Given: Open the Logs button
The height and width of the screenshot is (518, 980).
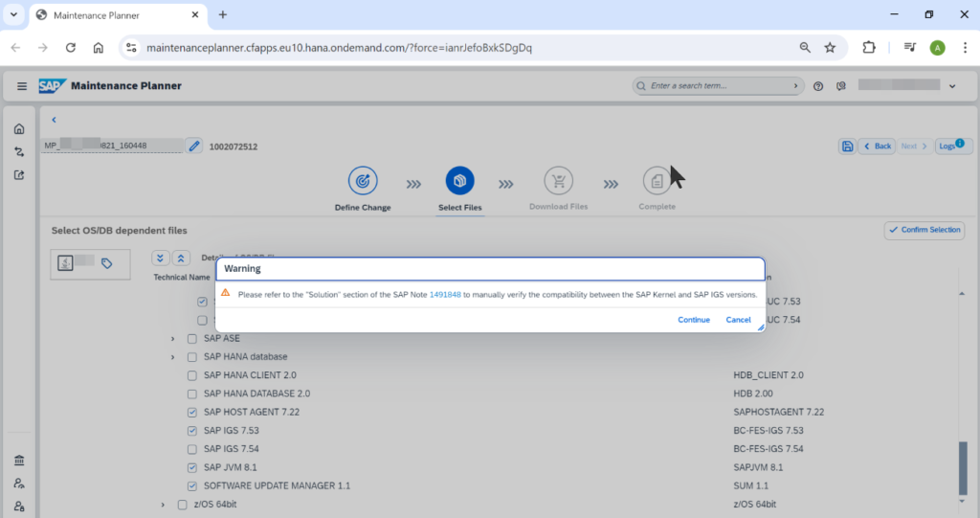Looking at the screenshot, I should (952, 146).
